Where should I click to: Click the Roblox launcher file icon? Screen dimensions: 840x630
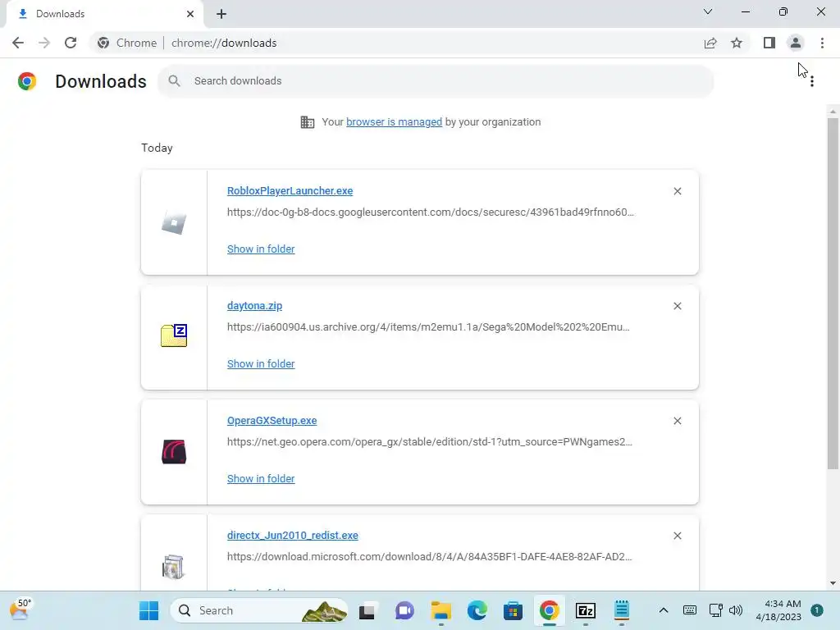point(174,222)
